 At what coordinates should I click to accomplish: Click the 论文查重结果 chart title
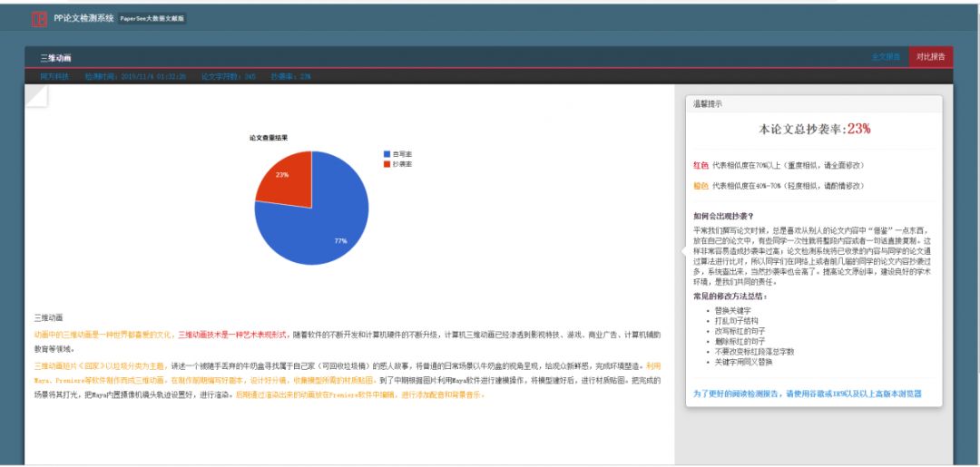268,138
